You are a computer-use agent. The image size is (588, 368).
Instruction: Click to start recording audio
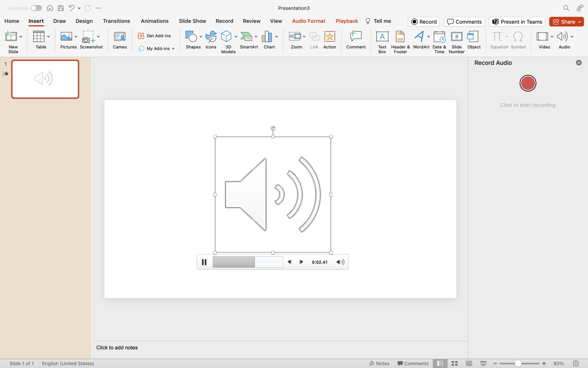[x=528, y=83]
